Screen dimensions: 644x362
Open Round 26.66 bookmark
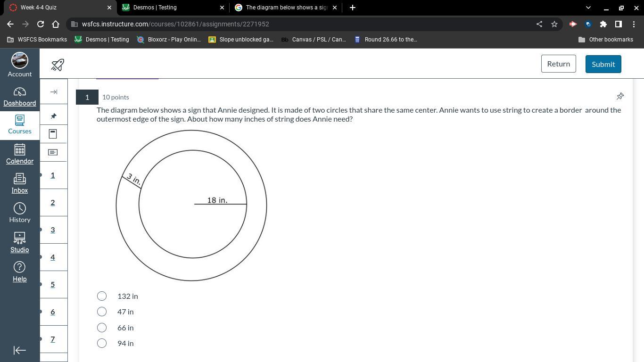tap(386, 40)
